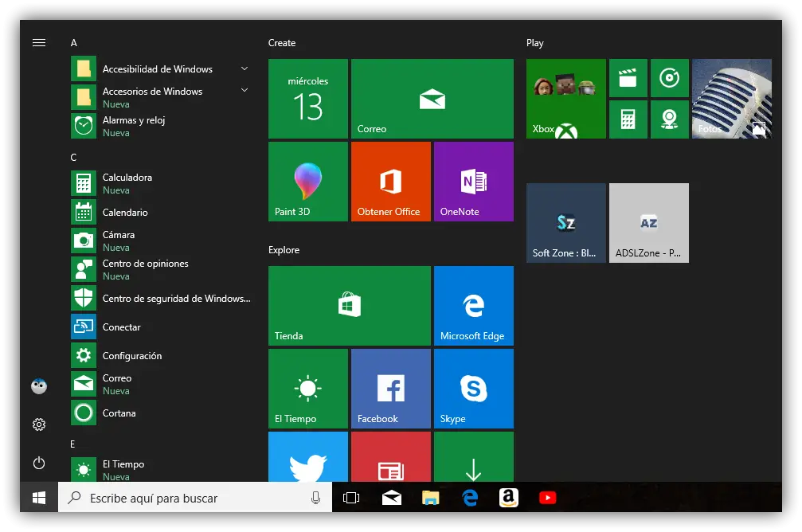Click the taskbar search box
Viewport: 802px width, 532px height.
(x=183, y=498)
